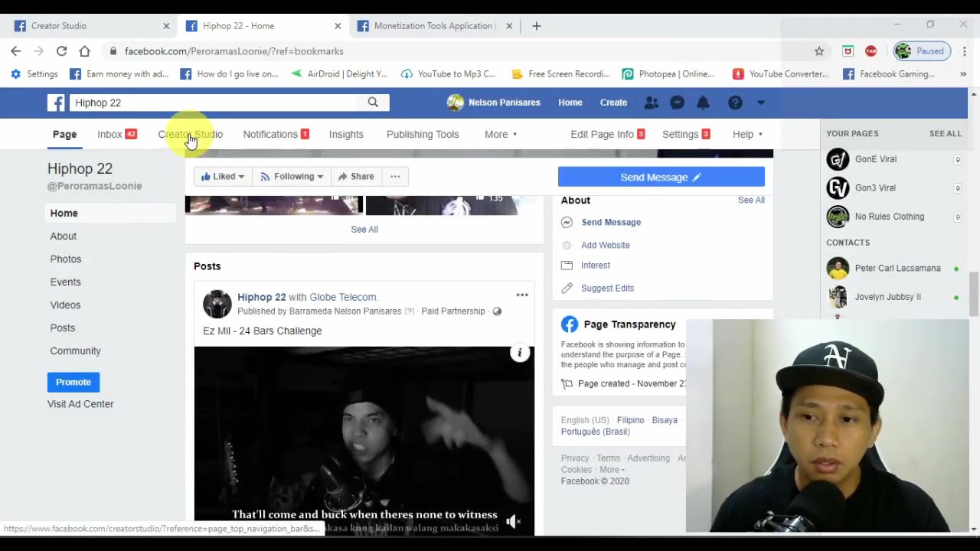
Task: Open Liked dropdown
Action: 223,177
